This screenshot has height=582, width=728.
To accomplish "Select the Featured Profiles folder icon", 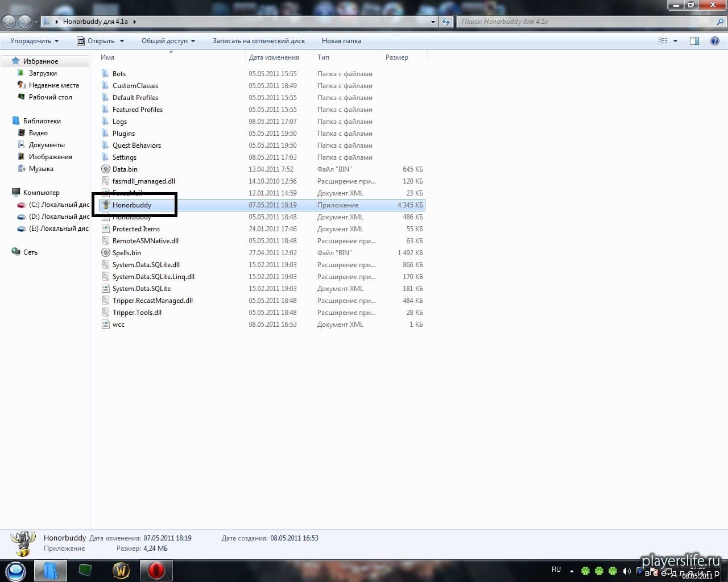I will (105, 110).
